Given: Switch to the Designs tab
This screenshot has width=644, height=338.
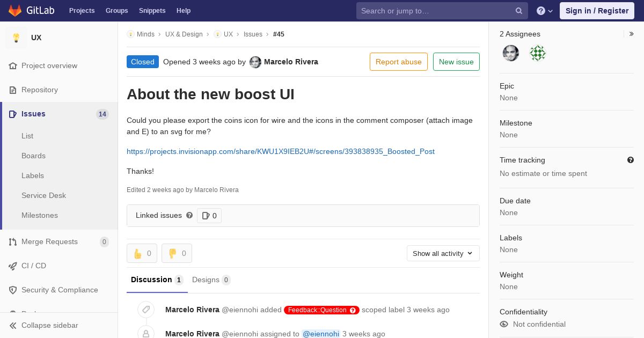Looking at the screenshot, I should point(211,280).
